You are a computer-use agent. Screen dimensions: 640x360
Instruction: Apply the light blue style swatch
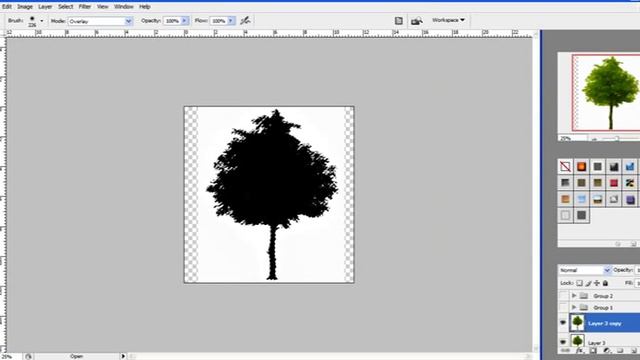(582, 199)
